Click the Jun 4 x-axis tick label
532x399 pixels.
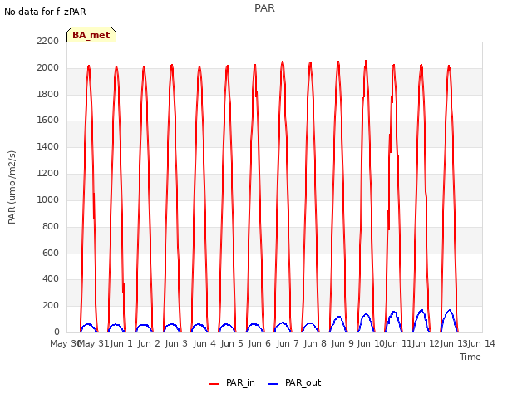204,343
